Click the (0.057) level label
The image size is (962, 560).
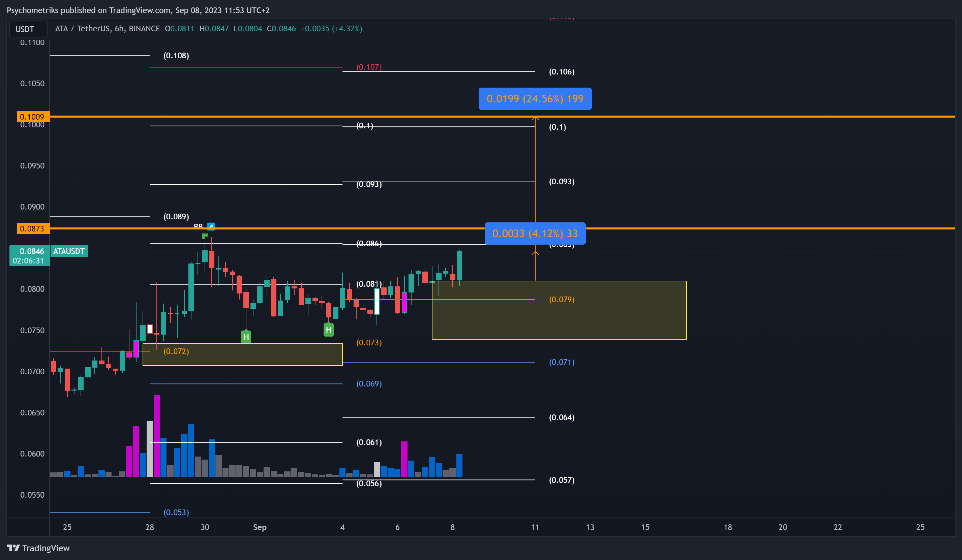[x=562, y=480]
